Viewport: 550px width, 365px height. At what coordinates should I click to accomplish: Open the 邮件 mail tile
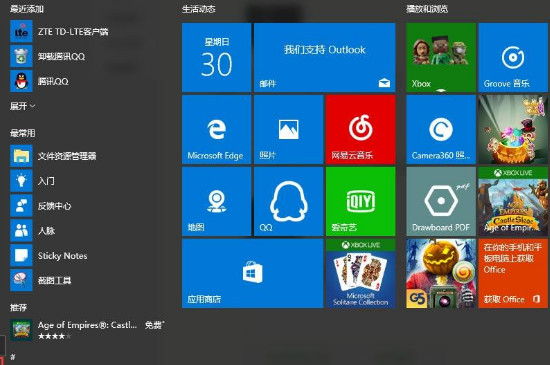point(324,58)
